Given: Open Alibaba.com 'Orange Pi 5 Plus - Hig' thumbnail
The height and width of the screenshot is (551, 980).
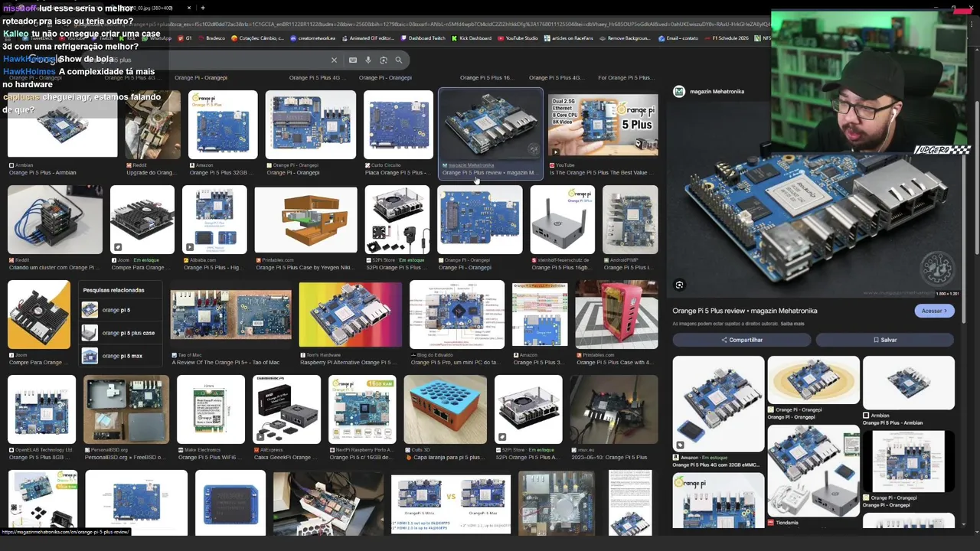Looking at the screenshot, I should click(214, 220).
